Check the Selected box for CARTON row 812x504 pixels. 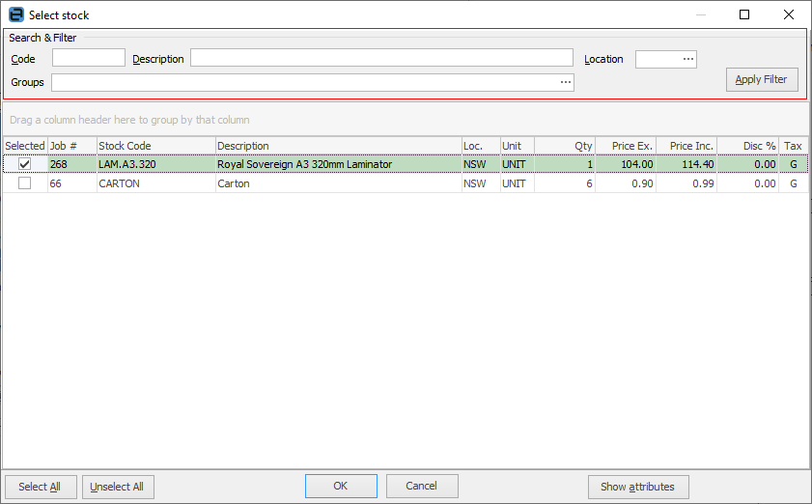pyautogui.click(x=24, y=183)
